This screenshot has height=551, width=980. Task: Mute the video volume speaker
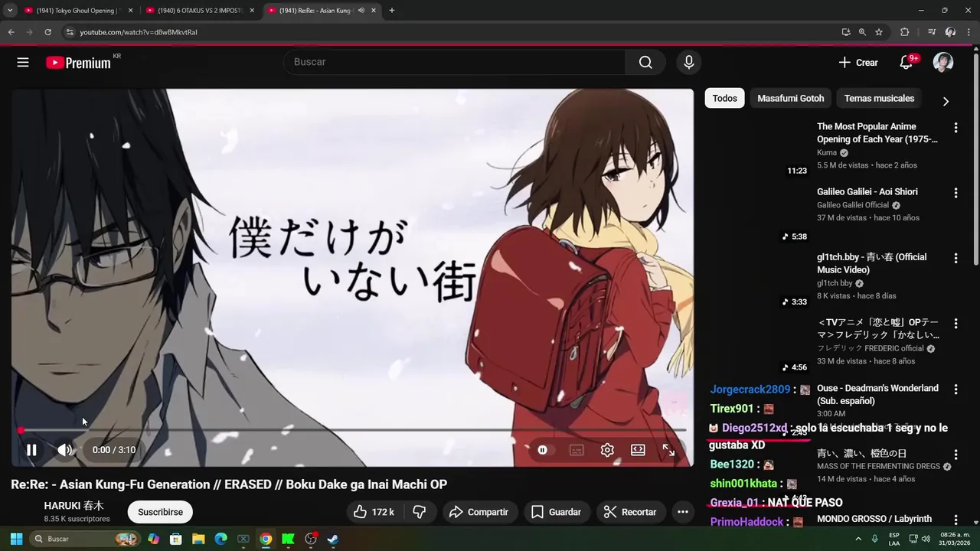(65, 450)
